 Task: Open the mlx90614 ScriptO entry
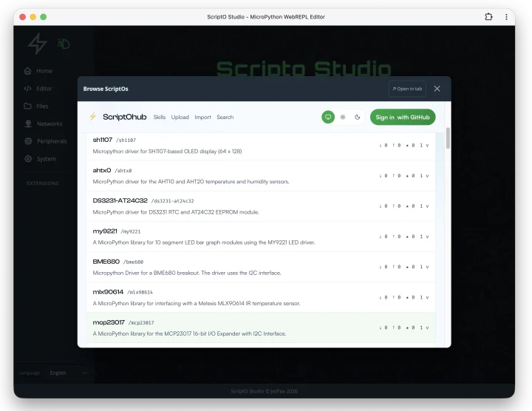click(x=261, y=297)
